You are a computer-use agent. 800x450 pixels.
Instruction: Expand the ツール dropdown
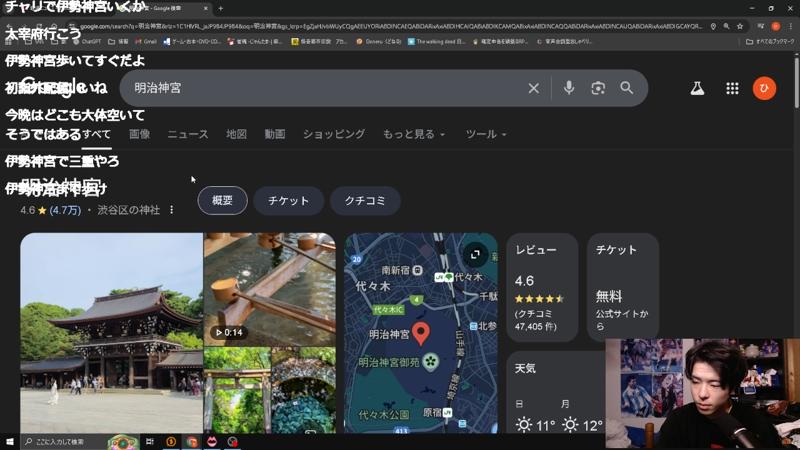pyautogui.click(x=486, y=134)
